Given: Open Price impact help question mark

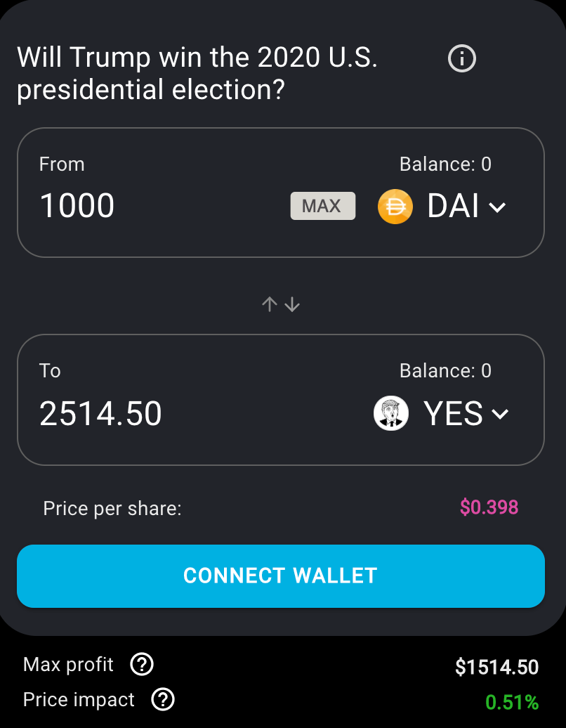Looking at the screenshot, I should [164, 699].
